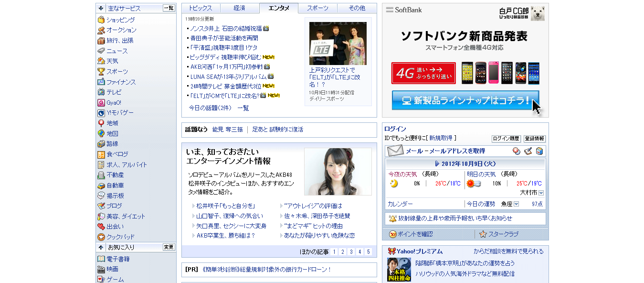The image size is (644, 283).
Task: Click the 自動車 car icon
Action: click(101, 185)
